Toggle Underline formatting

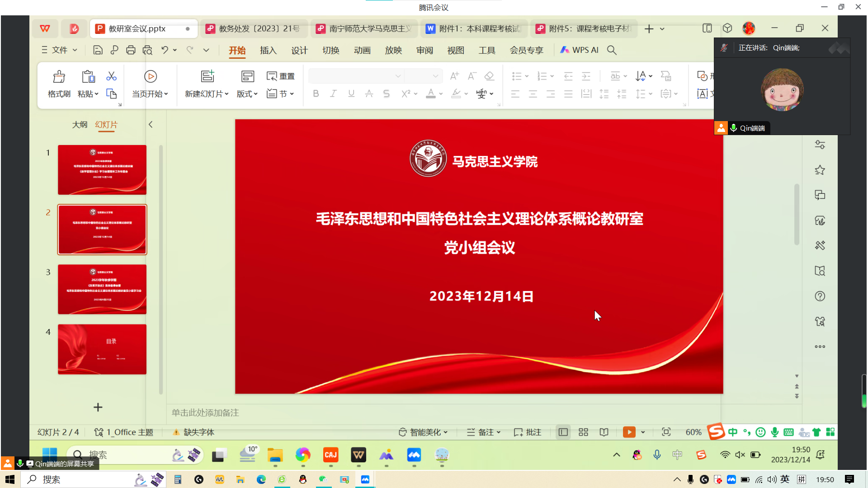tap(351, 94)
